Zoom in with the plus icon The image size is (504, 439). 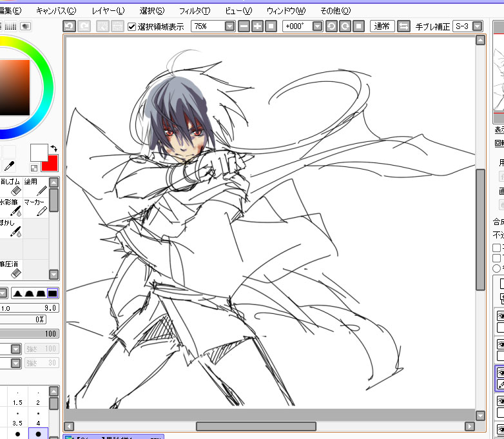tap(257, 26)
